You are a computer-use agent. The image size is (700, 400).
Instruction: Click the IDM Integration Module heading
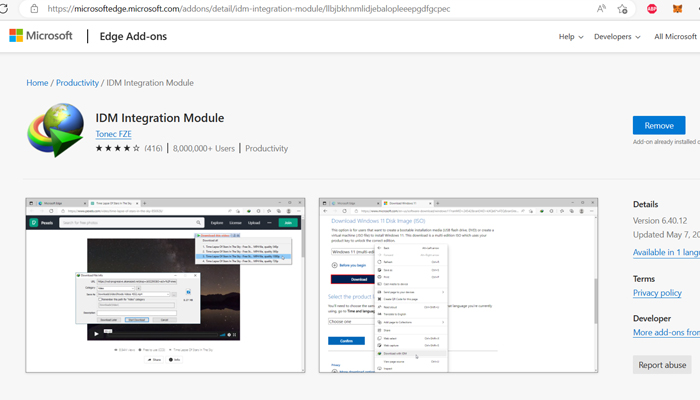[x=160, y=118]
